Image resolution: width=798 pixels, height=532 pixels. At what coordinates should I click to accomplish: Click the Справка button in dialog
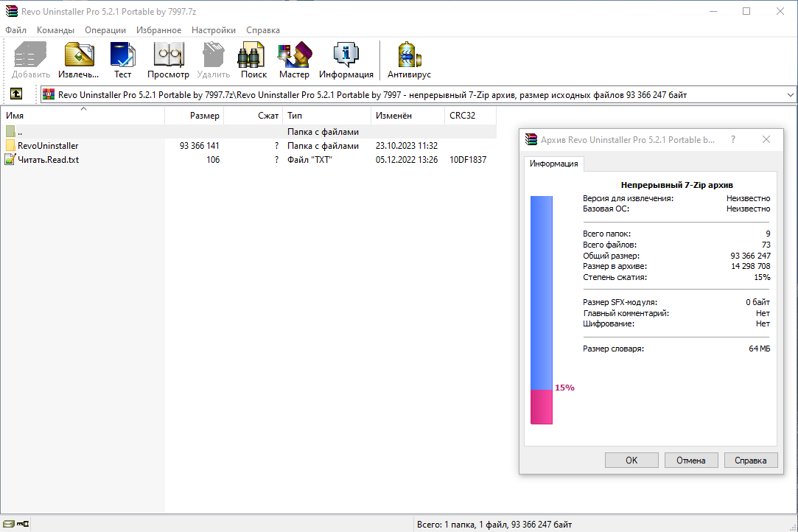(751, 461)
